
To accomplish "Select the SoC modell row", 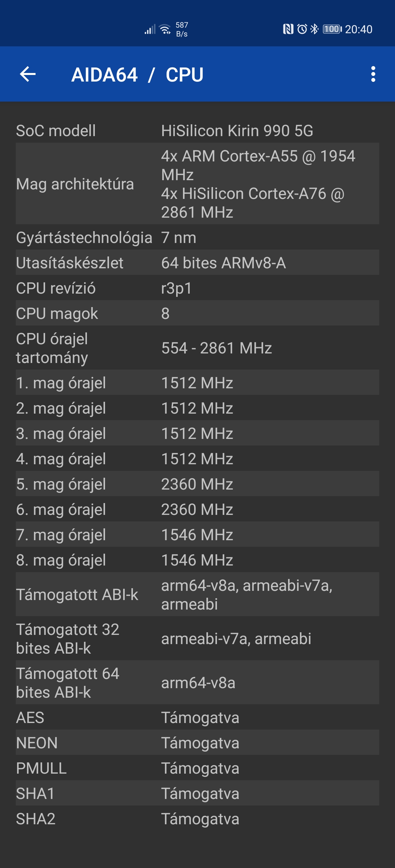I will 197,131.
